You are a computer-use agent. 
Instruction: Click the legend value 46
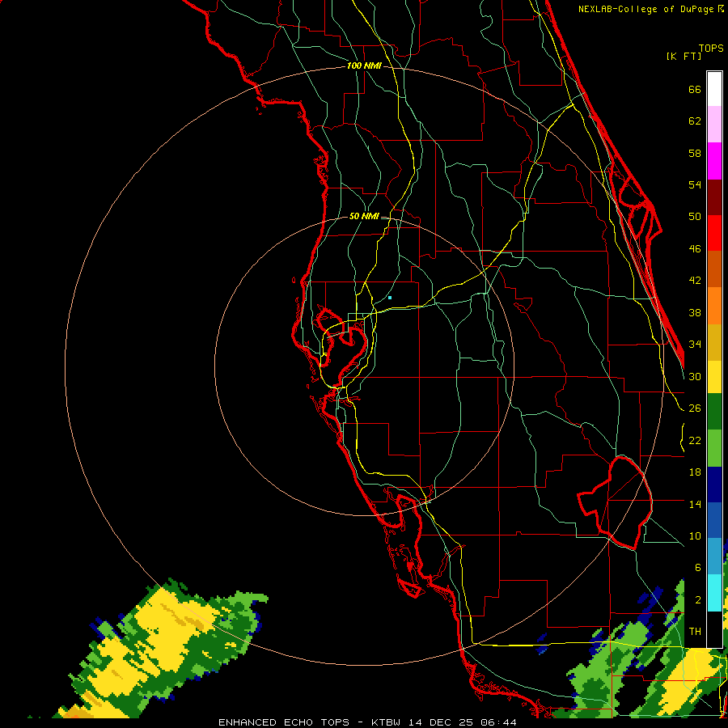(695, 249)
